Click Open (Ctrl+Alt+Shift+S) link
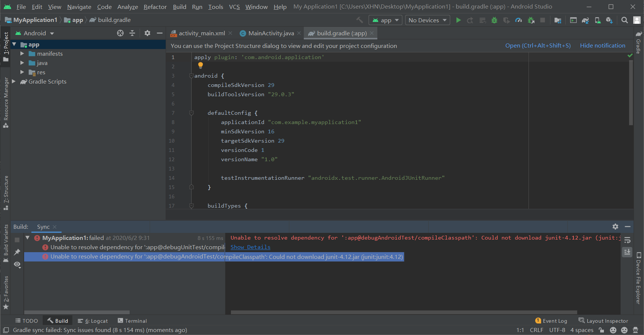644x335 pixels. pyautogui.click(x=538, y=46)
